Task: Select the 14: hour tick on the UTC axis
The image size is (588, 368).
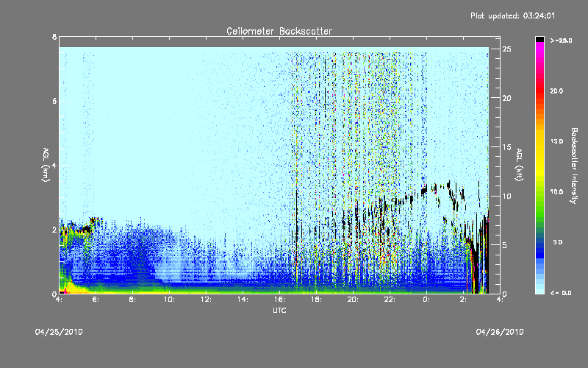Action: [x=243, y=300]
